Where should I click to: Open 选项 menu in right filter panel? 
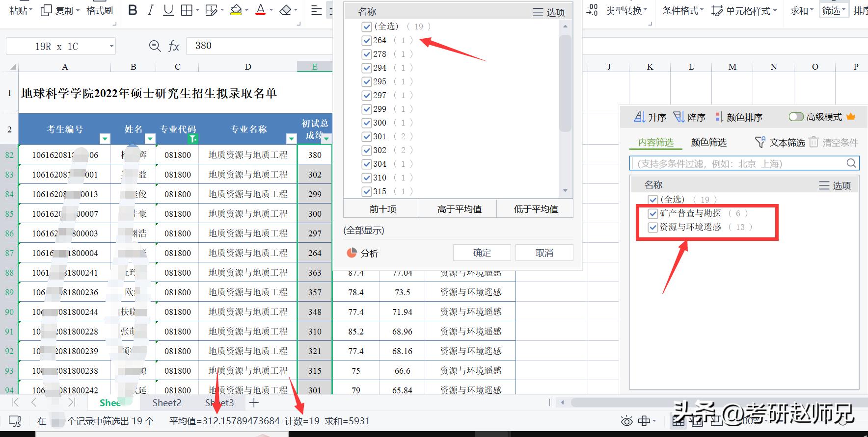tap(835, 185)
